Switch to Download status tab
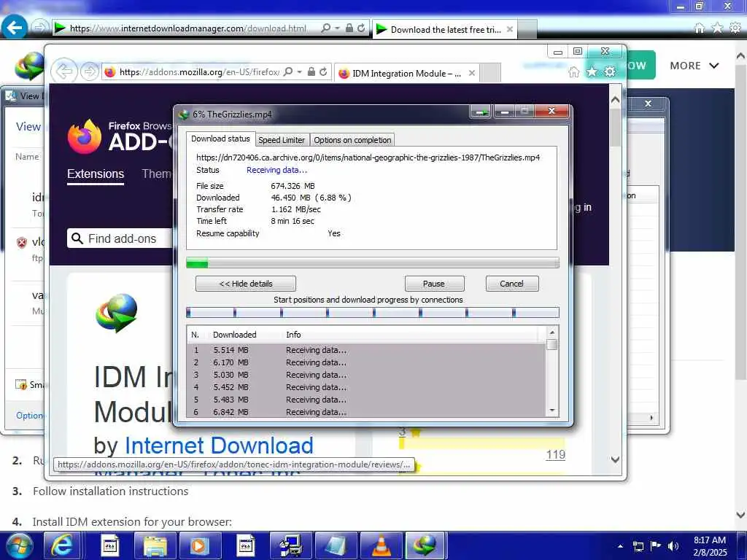This screenshot has width=747, height=560. pos(220,139)
